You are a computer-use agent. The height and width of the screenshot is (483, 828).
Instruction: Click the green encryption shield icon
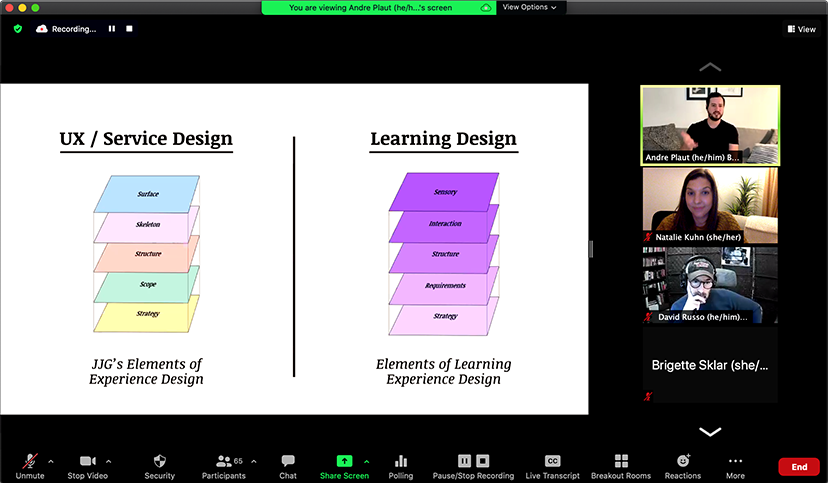pos(18,29)
